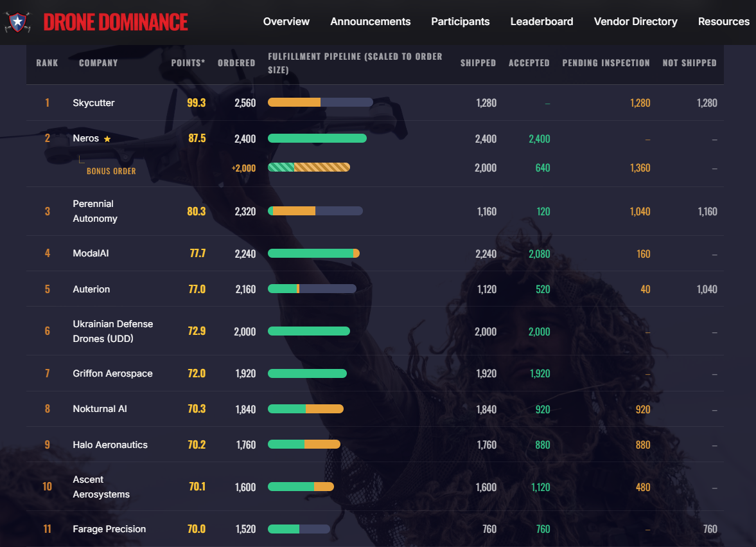756x547 pixels.
Task: Click the NOT SHIPPED column header
Action: coord(689,63)
